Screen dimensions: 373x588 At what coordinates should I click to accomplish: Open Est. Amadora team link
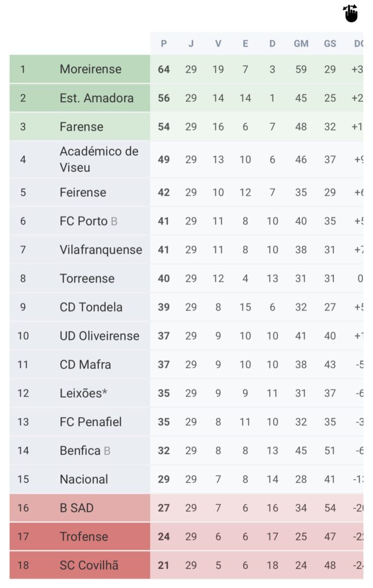pos(97,98)
